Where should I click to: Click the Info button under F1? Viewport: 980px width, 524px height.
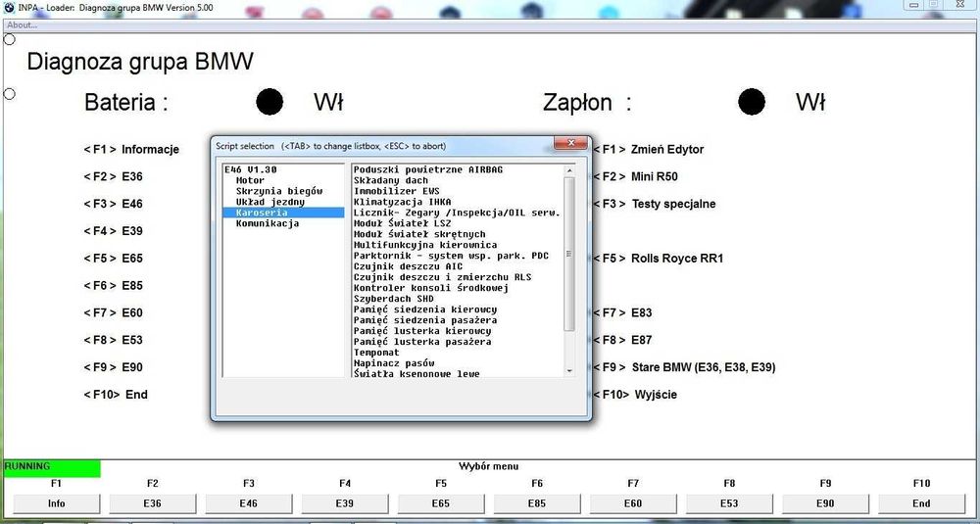pos(56,503)
